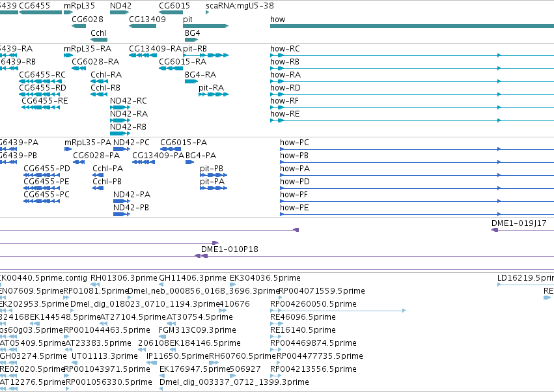This screenshot has width=554, height=392.
Task: Click protein CG6455-PC
Action: tap(46, 195)
